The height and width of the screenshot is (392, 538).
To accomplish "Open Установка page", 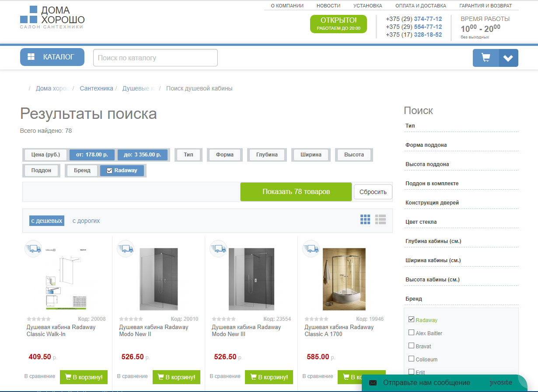I will pyautogui.click(x=368, y=6).
